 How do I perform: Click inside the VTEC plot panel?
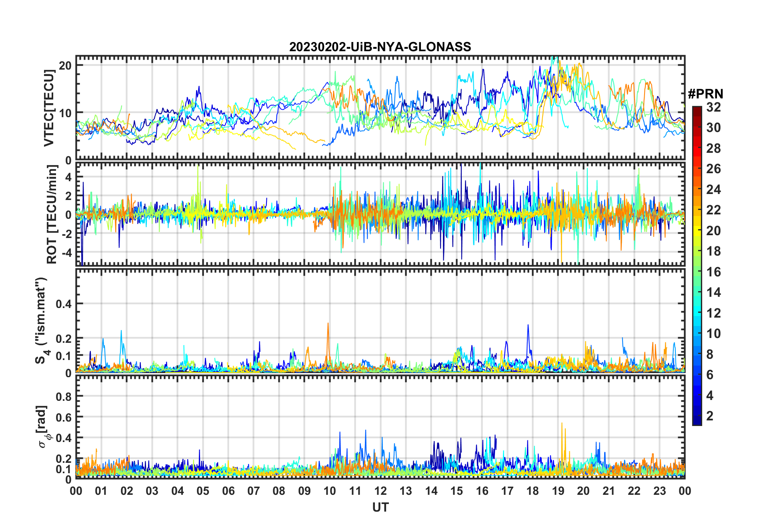pos(380,108)
